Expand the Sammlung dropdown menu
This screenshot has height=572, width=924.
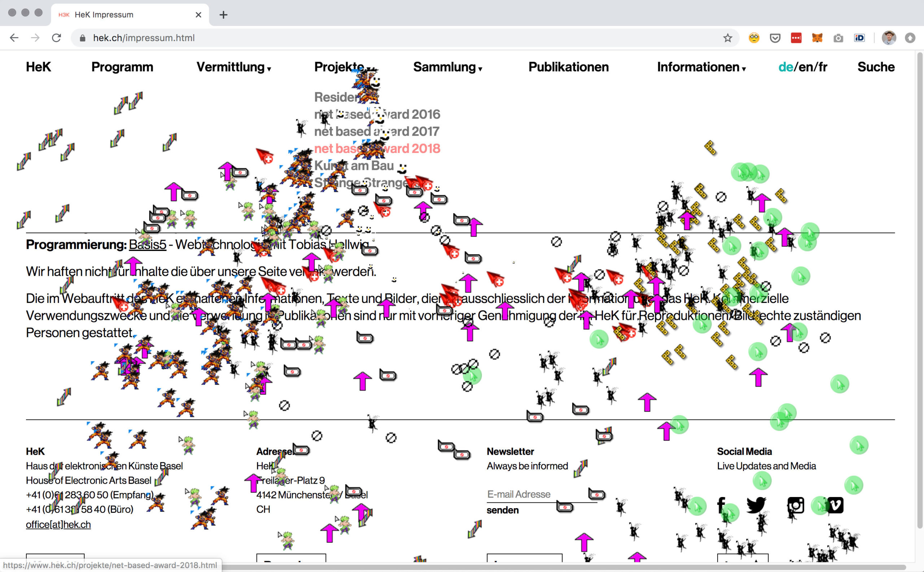coord(447,67)
